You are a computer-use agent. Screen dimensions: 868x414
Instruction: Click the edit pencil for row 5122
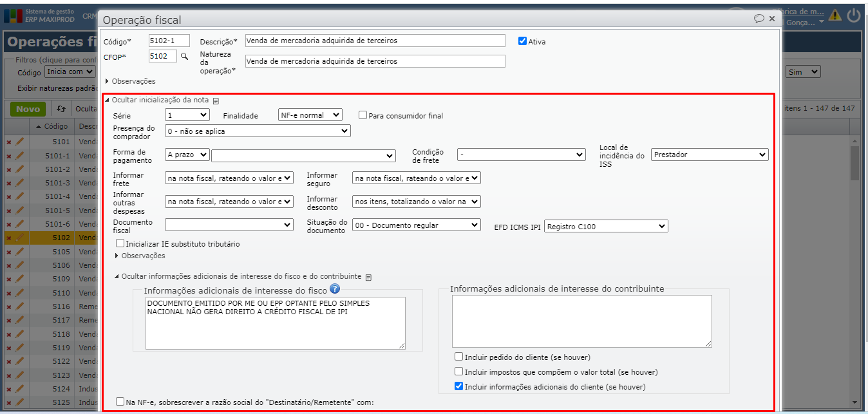click(19, 361)
